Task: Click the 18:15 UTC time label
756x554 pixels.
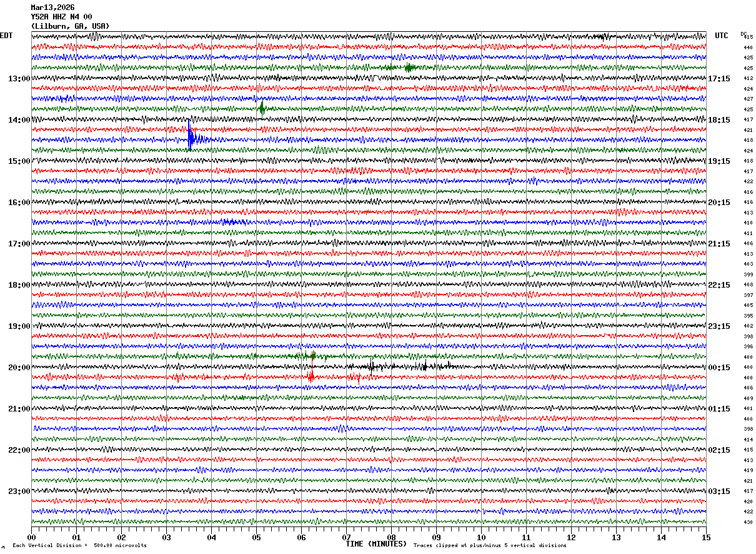Action: [719, 120]
